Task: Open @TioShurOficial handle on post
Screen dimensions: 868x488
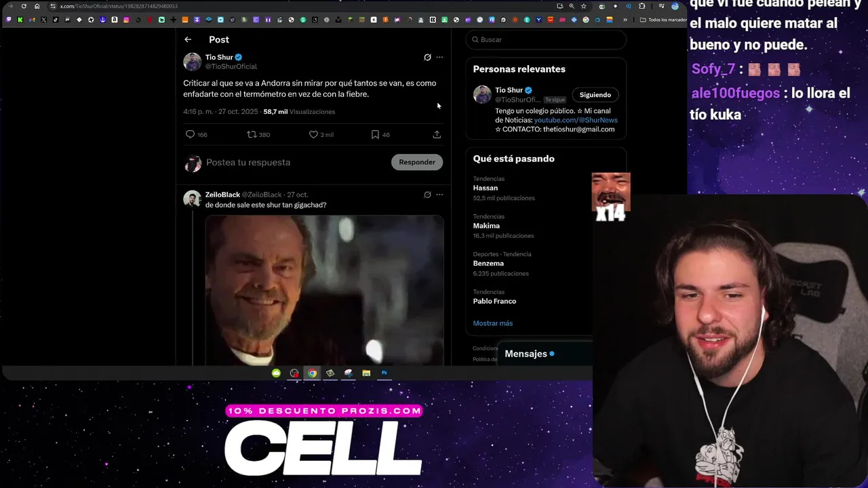Action: click(231, 66)
